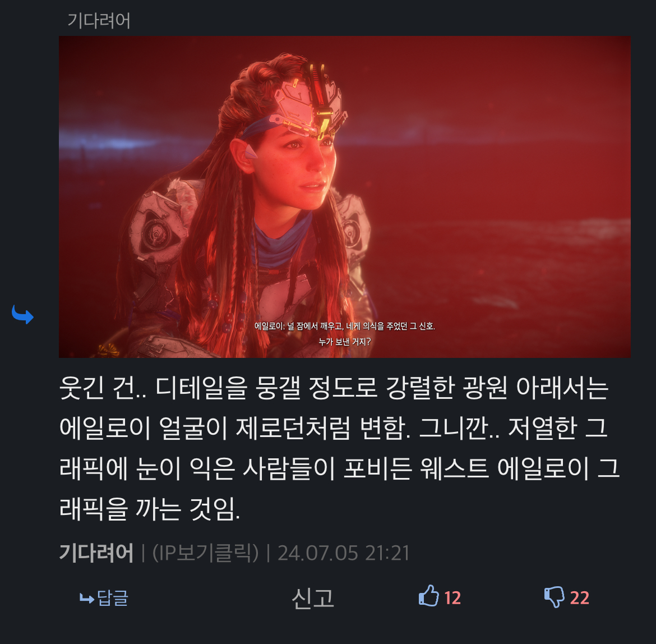Click the small arrow icon before 답글
The height and width of the screenshot is (644, 656).
point(86,599)
